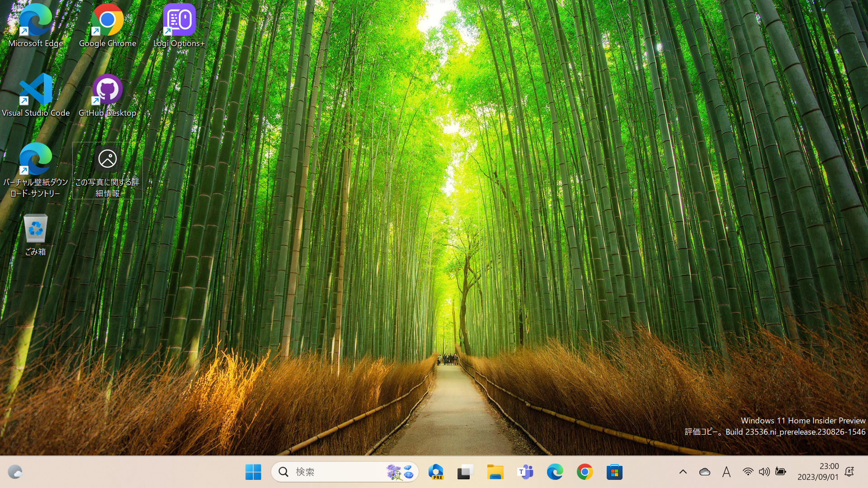
Task: Open Task View from the taskbar
Action: click(465, 472)
